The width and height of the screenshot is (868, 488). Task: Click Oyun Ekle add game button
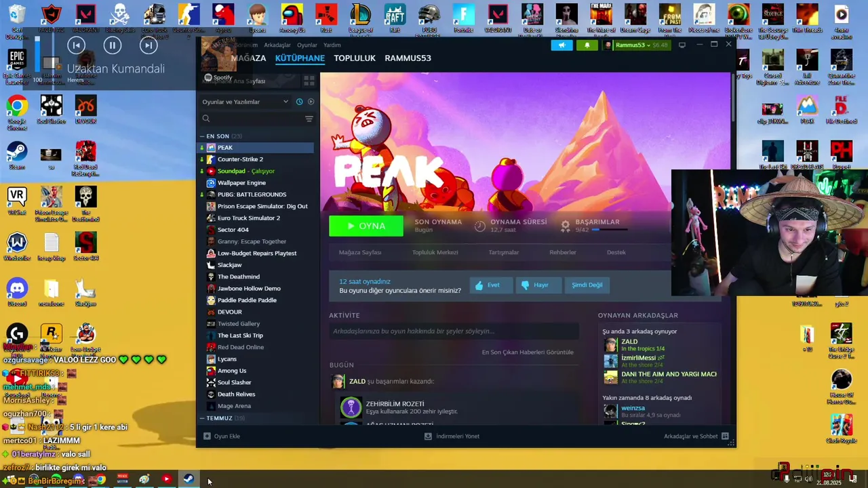tap(222, 436)
